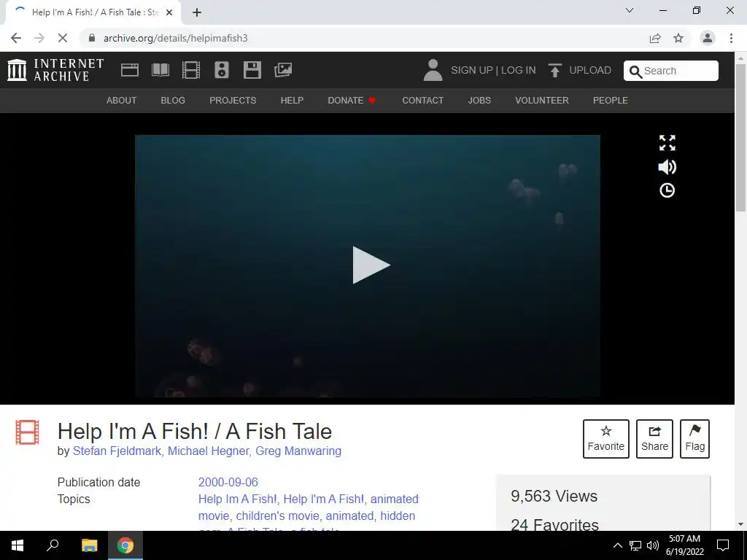The width and height of the screenshot is (747, 560).
Task: Open the taskbar network icon
Action: click(x=635, y=545)
